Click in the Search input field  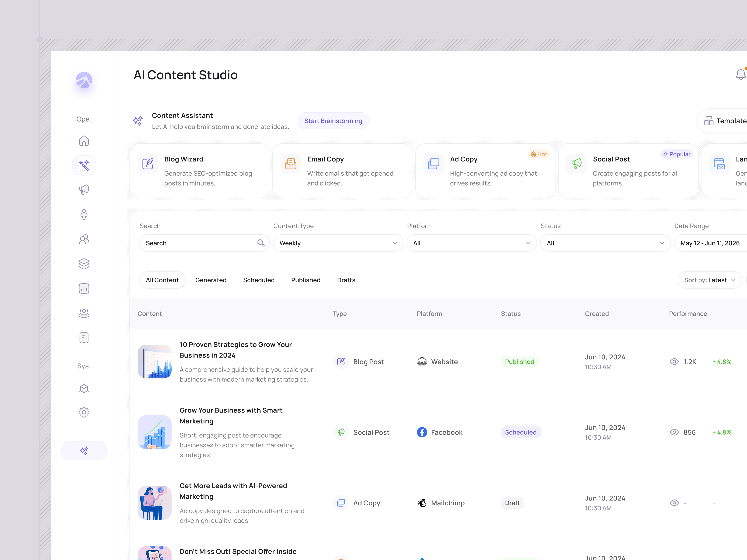coord(204,243)
